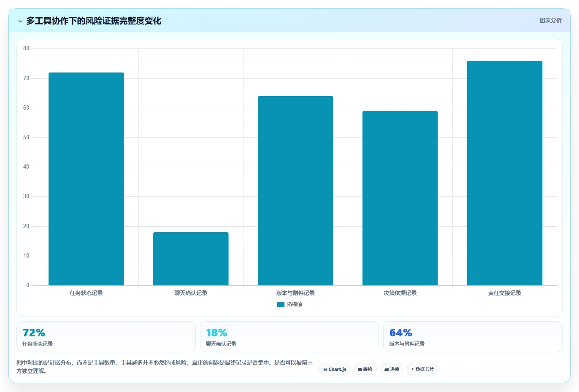Click the sparkle icon in 数据卡片 chip
The width and height of the screenshot is (579, 392).
[x=413, y=369]
